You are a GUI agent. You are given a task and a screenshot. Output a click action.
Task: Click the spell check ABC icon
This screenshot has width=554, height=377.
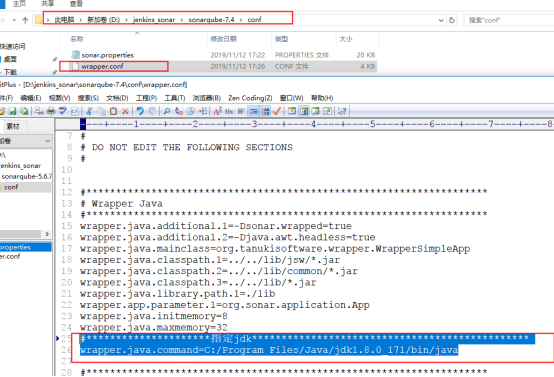(x=63, y=111)
